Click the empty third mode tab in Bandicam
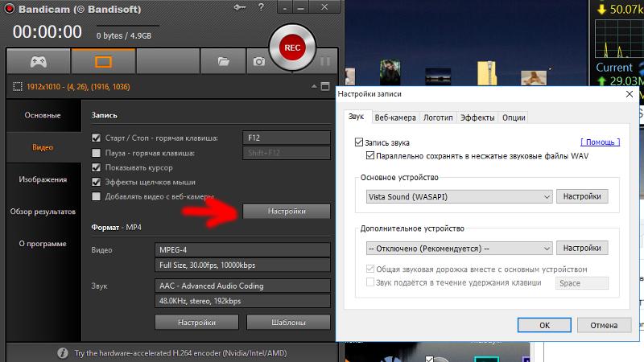The width and height of the screenshot is (644, 362). (x=168, y=62)
